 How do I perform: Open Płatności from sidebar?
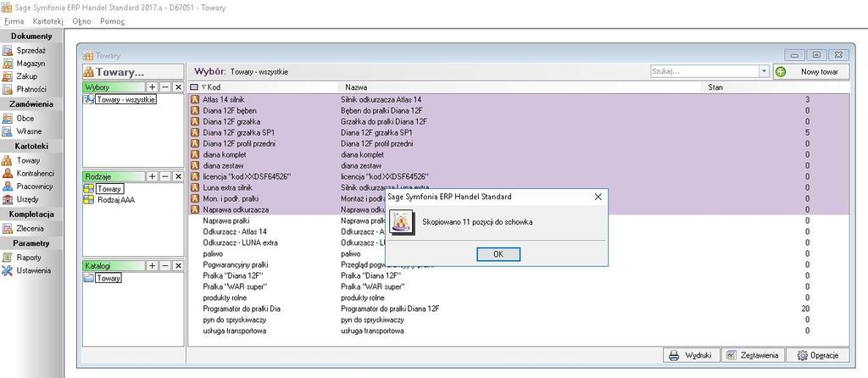[25, 89]
